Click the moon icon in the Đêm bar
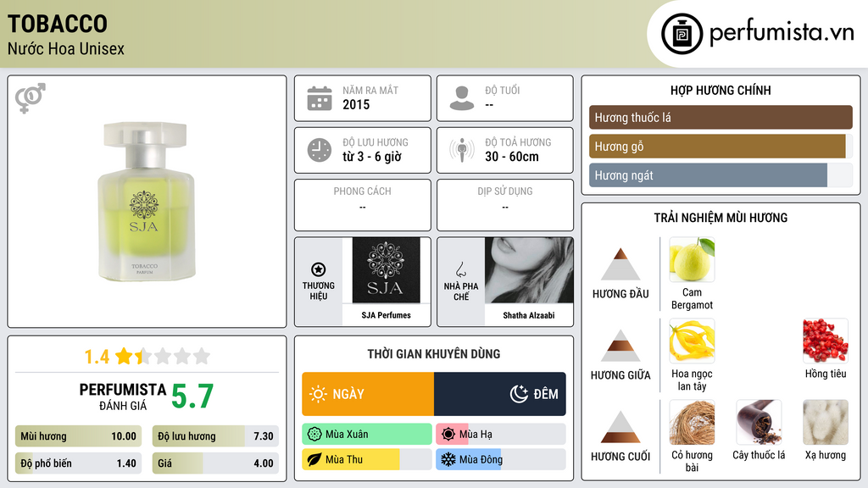 point(519,394)
